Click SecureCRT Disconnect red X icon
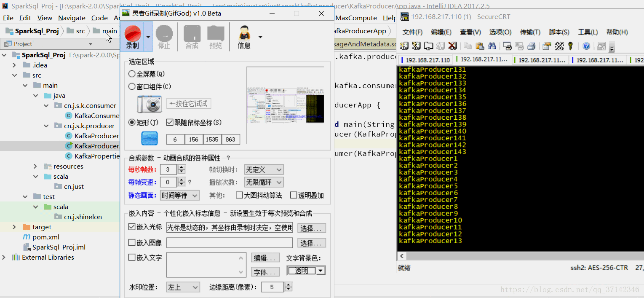 (x=453, y=46)
